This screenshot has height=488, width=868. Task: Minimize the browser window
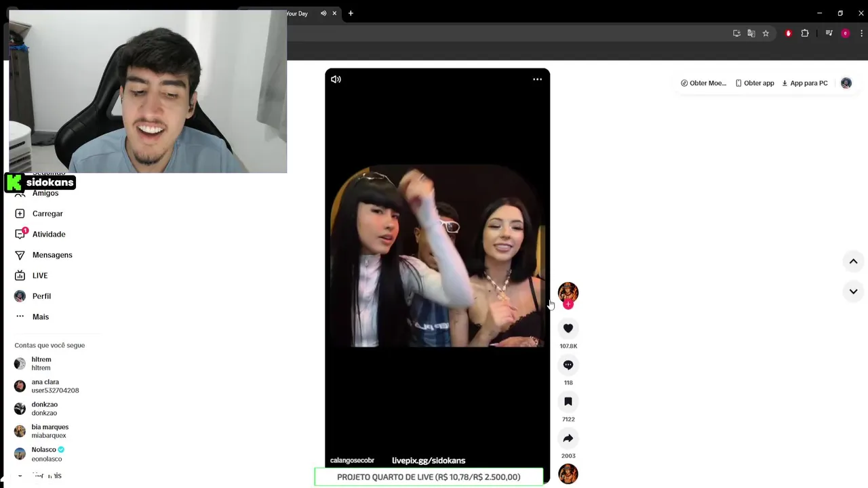coord(819,13)
